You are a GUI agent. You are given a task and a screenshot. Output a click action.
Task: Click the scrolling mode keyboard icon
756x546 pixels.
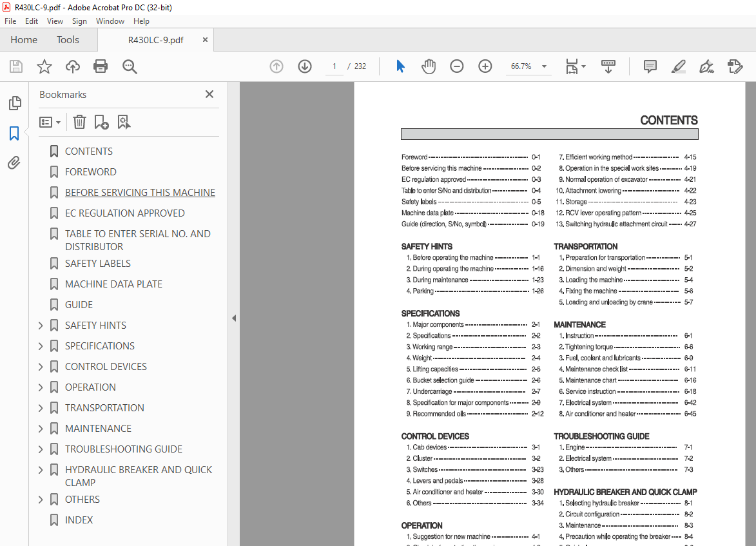pyautogui.click(x=608, y=66)
